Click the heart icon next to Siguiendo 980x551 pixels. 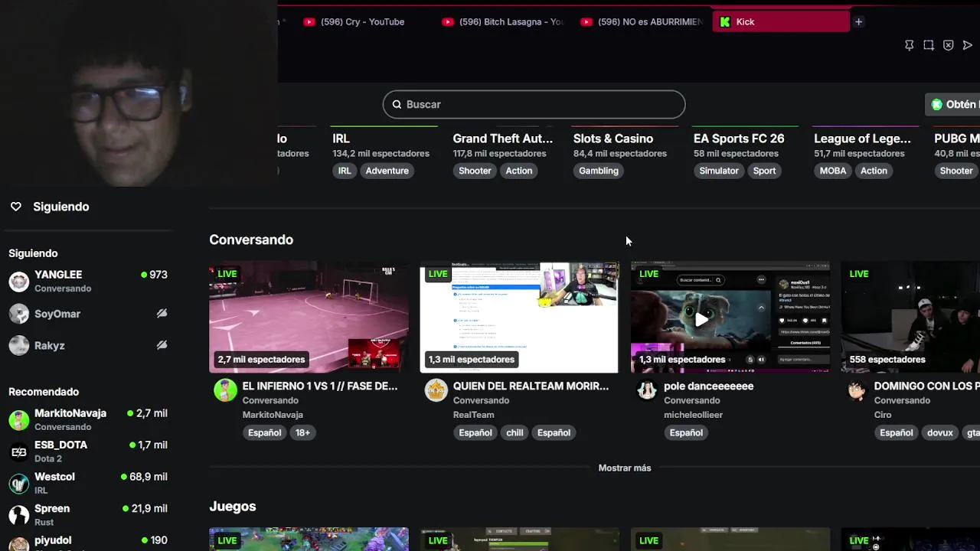(x=15, y=207)
